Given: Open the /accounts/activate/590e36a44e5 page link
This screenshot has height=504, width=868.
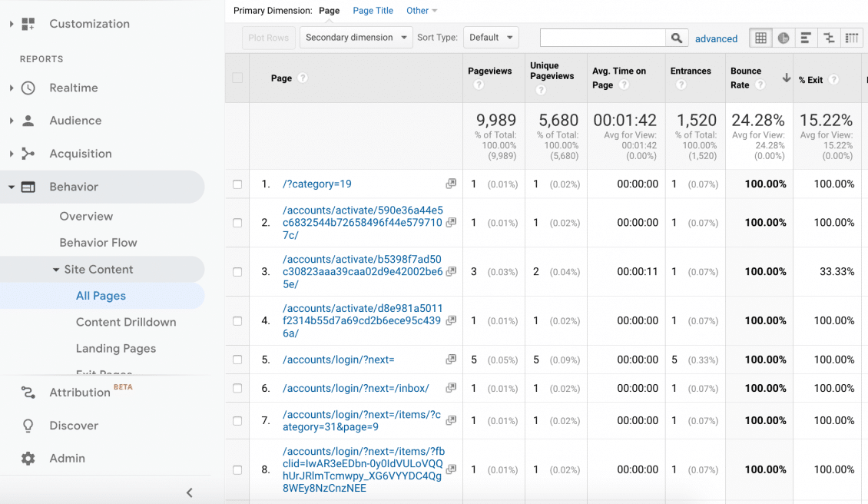Looking at the screenshot, I should pyautogui.click(x=363, y=223).
